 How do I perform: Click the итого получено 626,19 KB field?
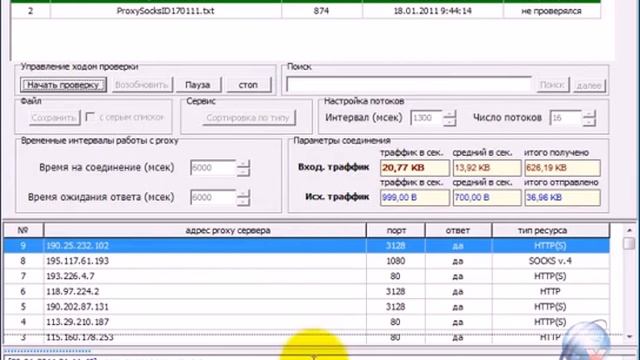tap(562, 168)
